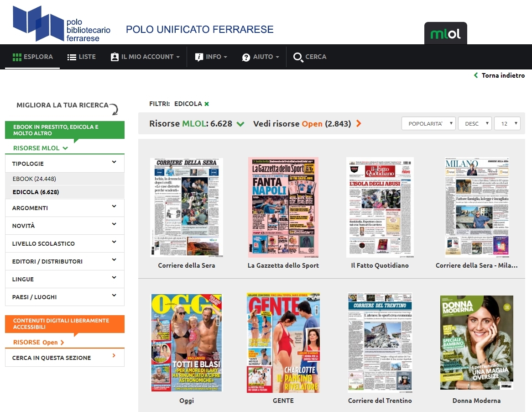Click the orange CONTENUTI DIGITALI LIBERAMENTE ACCESSIBILI banner
Image resolution: width=532 pixels, height=412 pixels.
click(64, 324)
